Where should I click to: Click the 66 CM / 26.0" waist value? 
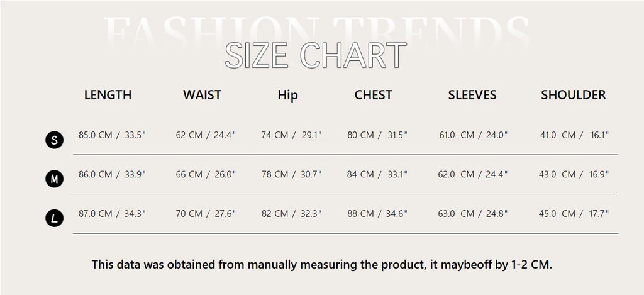[206, 174]
